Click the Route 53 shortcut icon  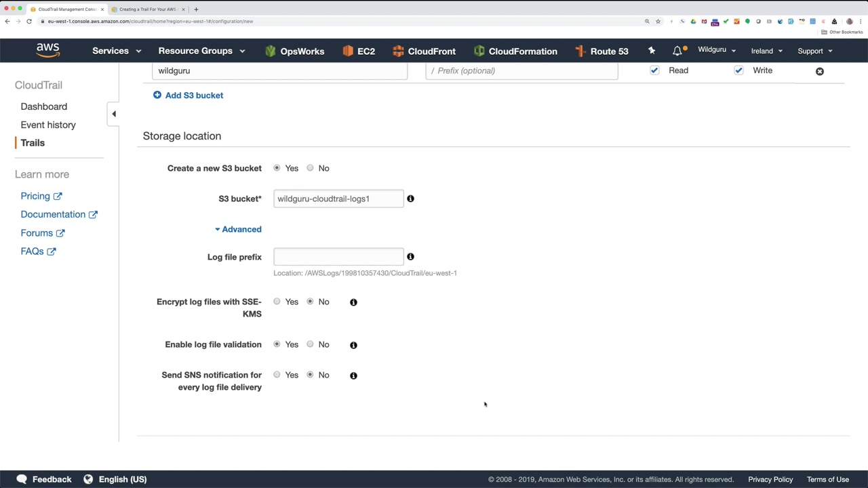[580, 51]
